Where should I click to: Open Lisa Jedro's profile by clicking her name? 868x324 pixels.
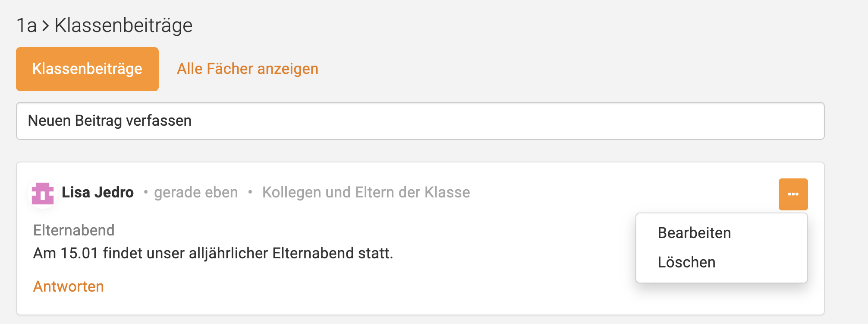pos(97,192)
